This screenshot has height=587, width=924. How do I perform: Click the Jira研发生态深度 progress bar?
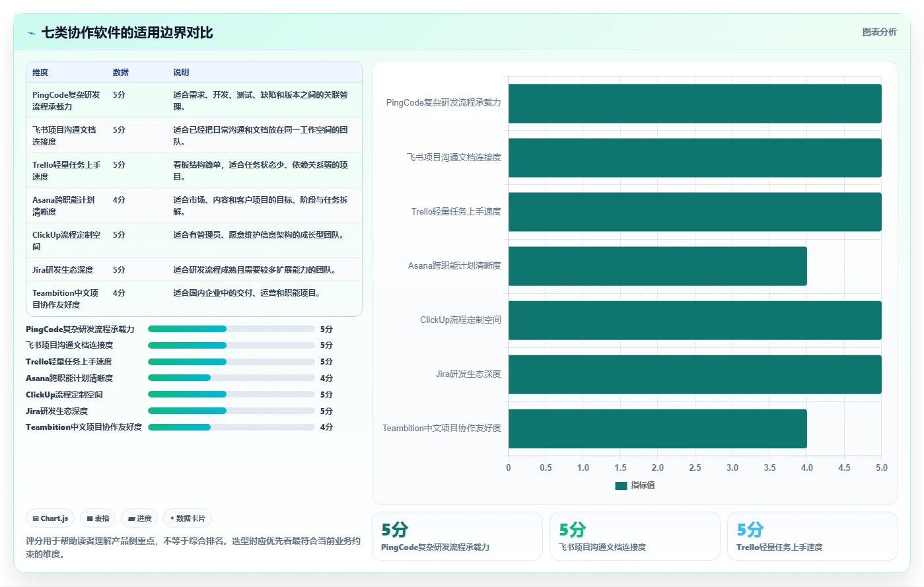tap(231, 411)
